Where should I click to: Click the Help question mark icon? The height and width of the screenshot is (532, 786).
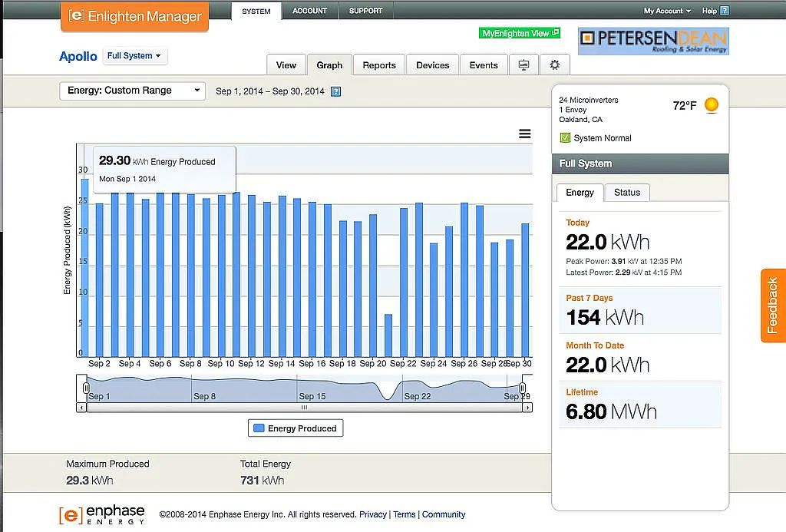[725, 11]
